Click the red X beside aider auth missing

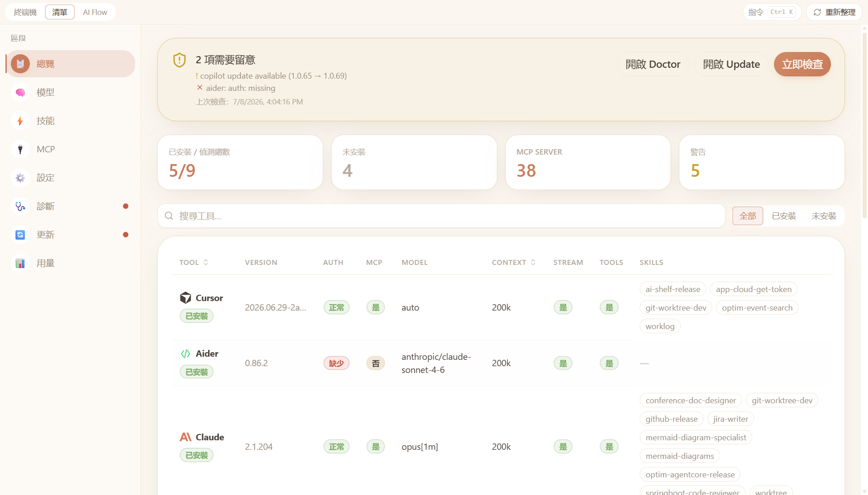(x=199, y=88)
